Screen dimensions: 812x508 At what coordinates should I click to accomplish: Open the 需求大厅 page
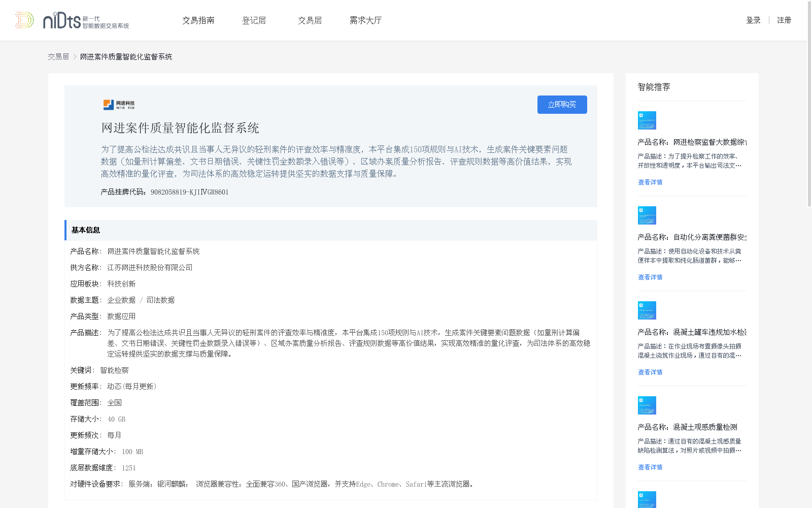365,20
